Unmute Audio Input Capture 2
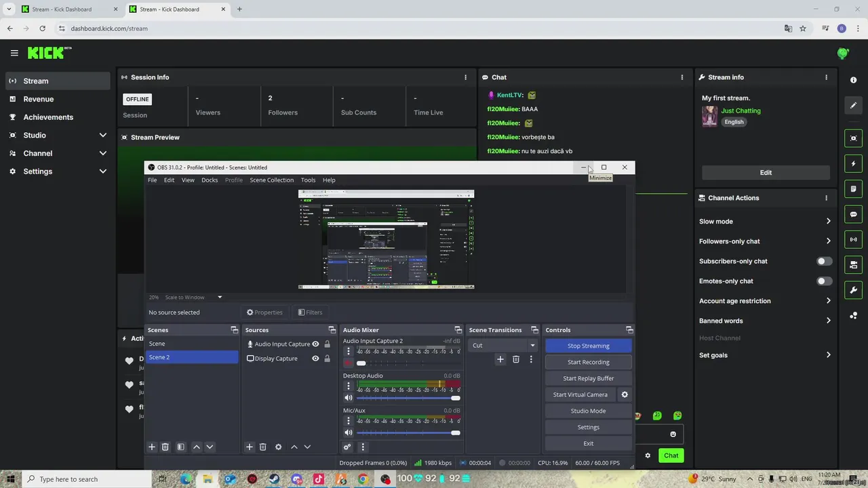Image resolution: width=868 pixels, height=488 pixels. click(349, 363)
